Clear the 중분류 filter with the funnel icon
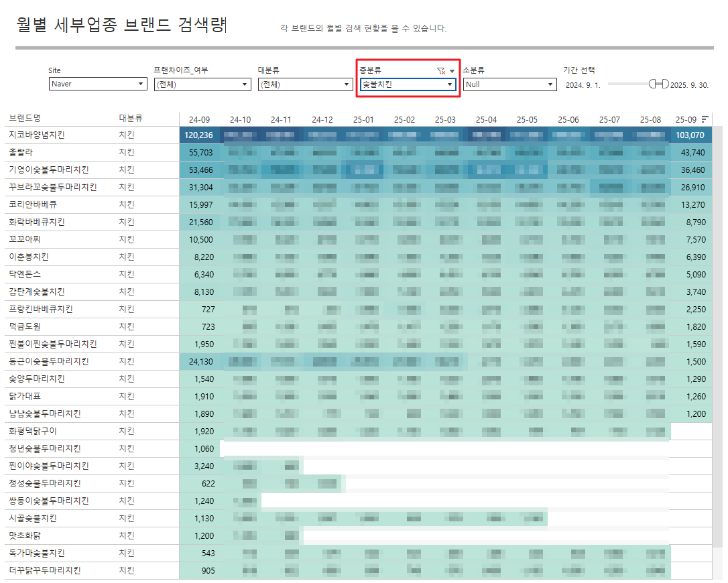Screen dimensions: 728x583 click(x=440, y=70)
